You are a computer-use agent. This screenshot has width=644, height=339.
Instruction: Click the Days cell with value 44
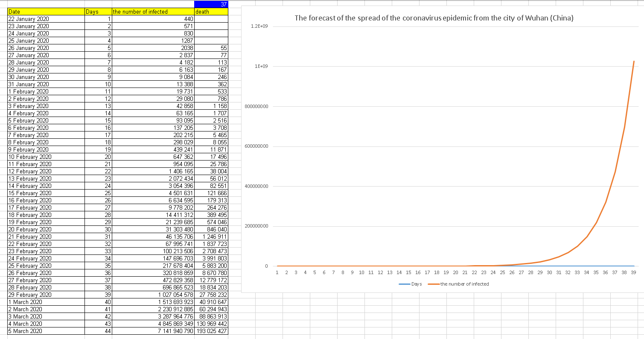click(98, 331)
